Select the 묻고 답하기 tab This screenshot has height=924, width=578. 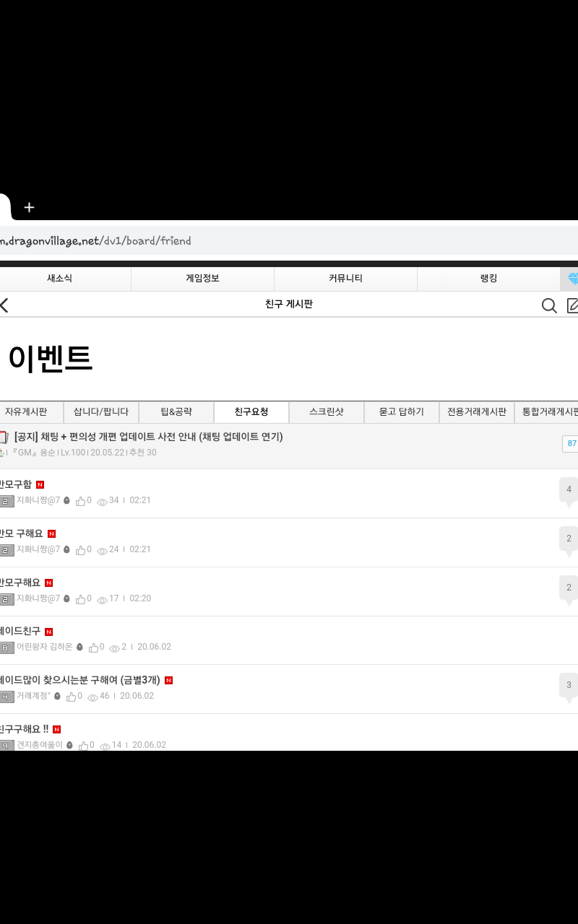coord(402,412)
